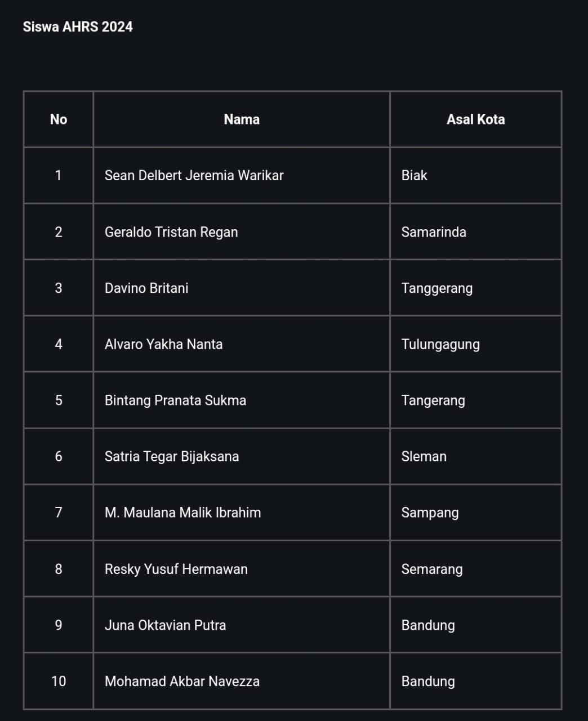Select the No column header

click(x=59, y=119)
